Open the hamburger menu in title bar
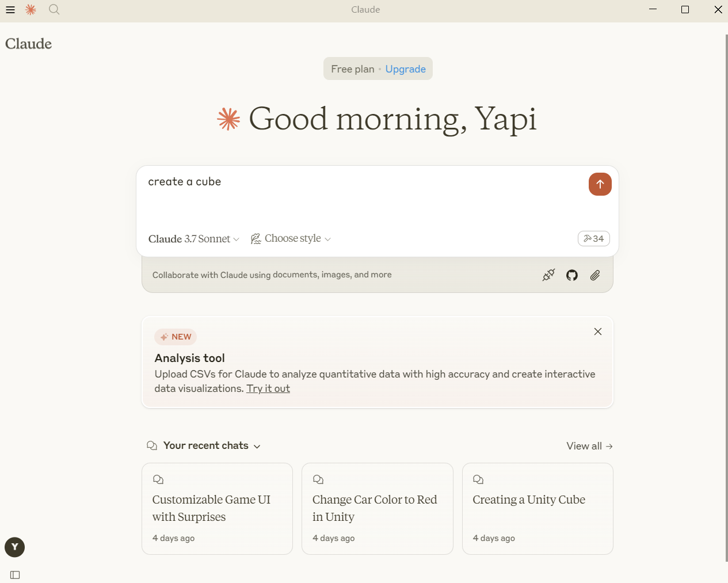Viewport: 728px width, 583px height. 10,10
